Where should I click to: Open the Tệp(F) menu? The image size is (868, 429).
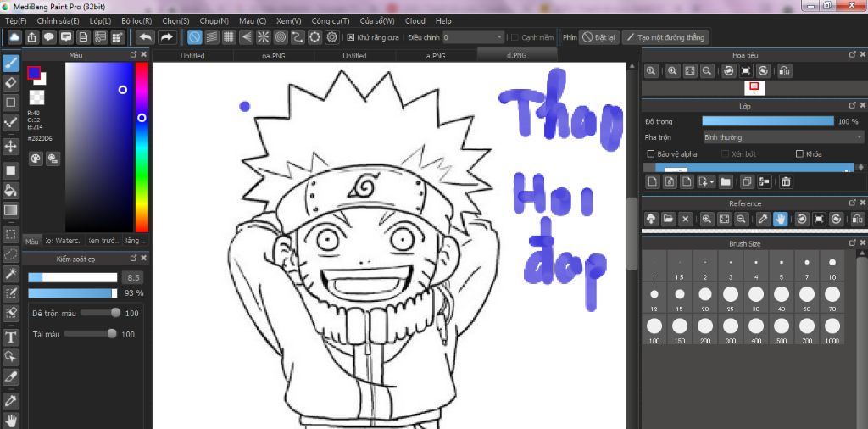(15, 20)
